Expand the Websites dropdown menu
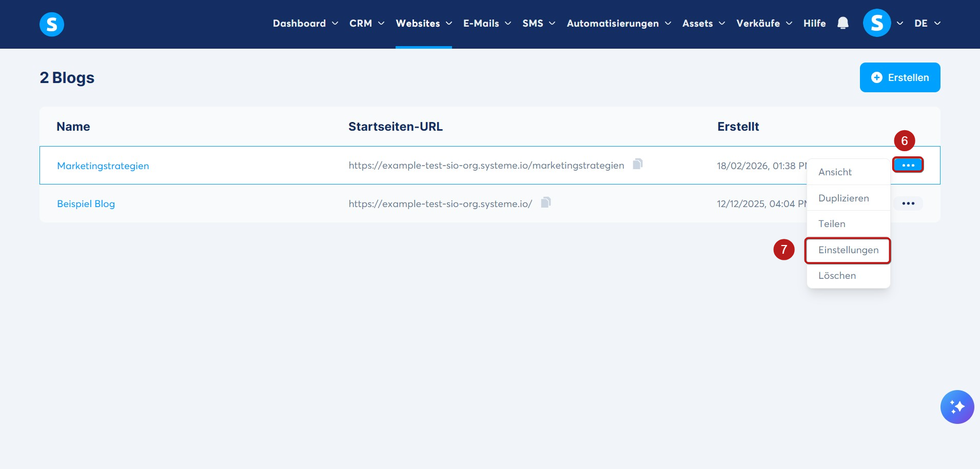Screen dimensions: 980x469 [x=424, y=24]
